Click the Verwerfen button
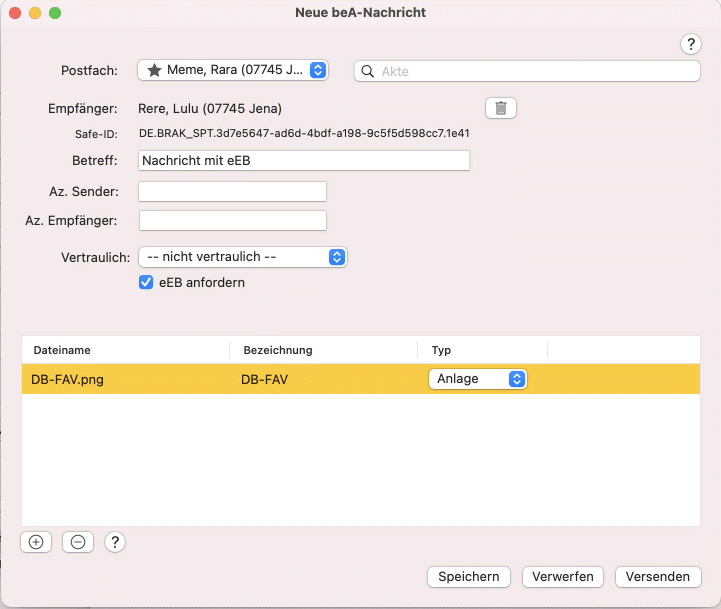721x609 pixels. (x=564, y=577)
